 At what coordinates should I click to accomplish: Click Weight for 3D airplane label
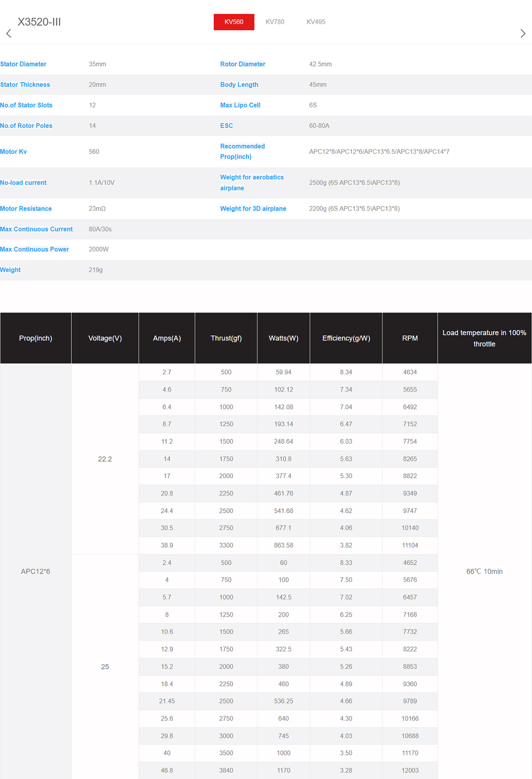click(253, 209)
